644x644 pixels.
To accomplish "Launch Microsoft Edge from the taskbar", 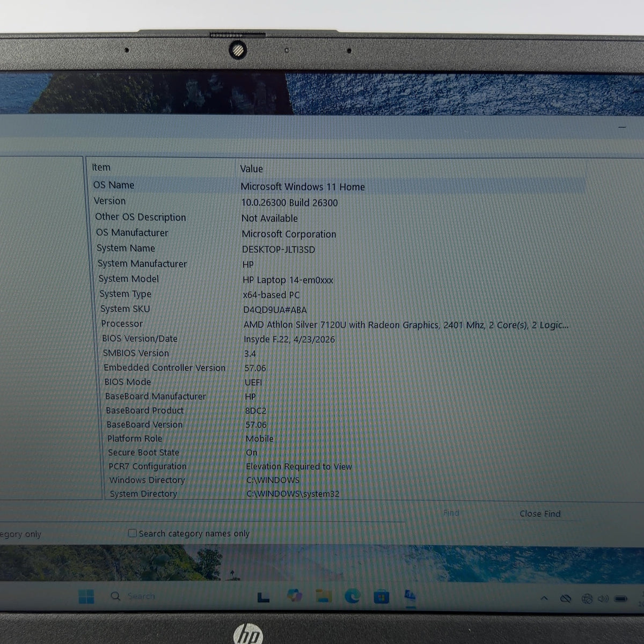I will click(x=352, y=596).
